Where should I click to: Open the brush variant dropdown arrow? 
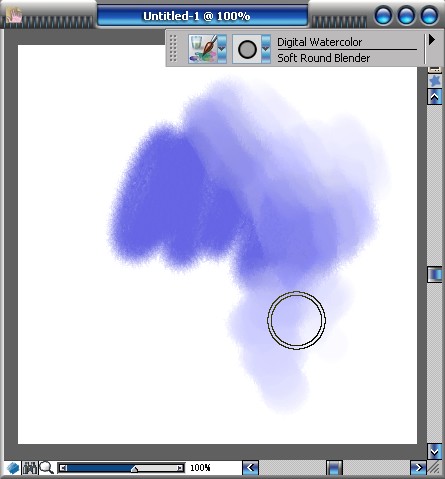(x=266, y=49)
